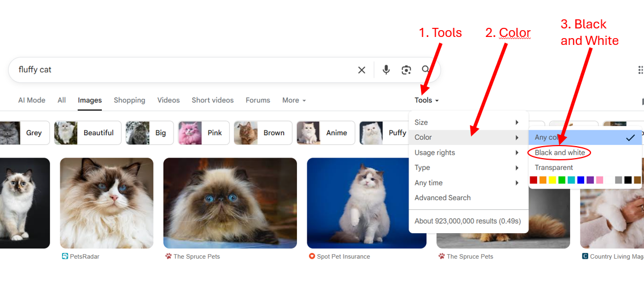Pick the brown color swatch
644x282 pixels.
coord(637,180)
